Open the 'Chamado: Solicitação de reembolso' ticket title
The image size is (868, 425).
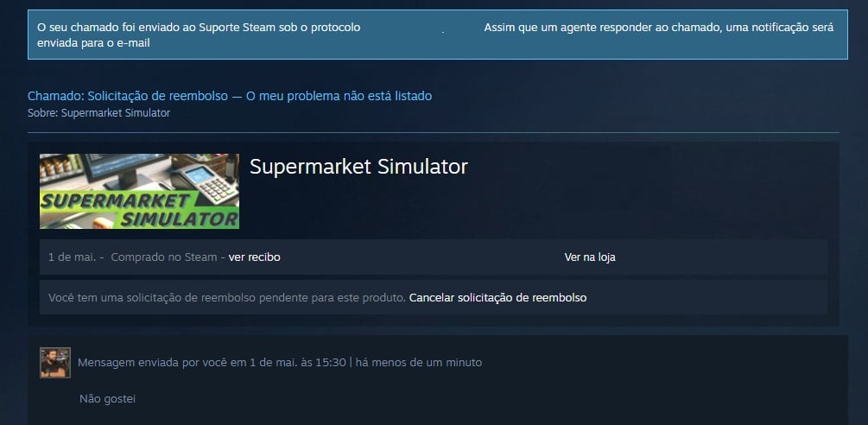pyautogui.click(x=128, y=96)
